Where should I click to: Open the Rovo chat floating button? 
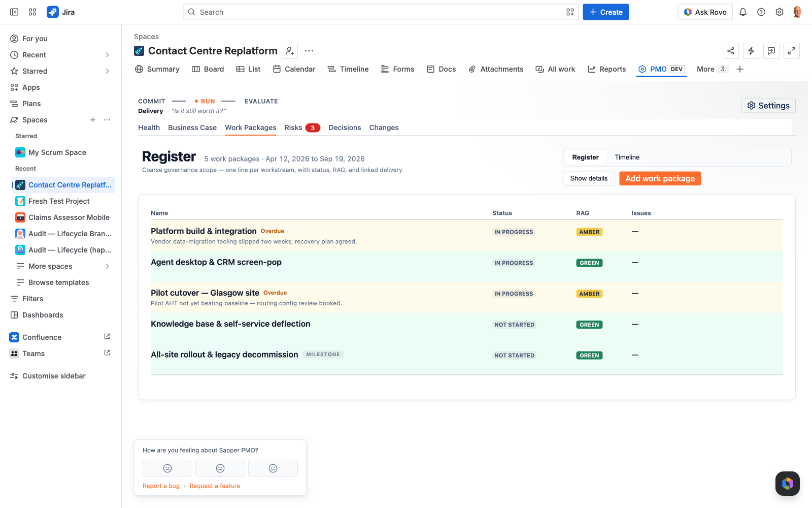(788, 484)
